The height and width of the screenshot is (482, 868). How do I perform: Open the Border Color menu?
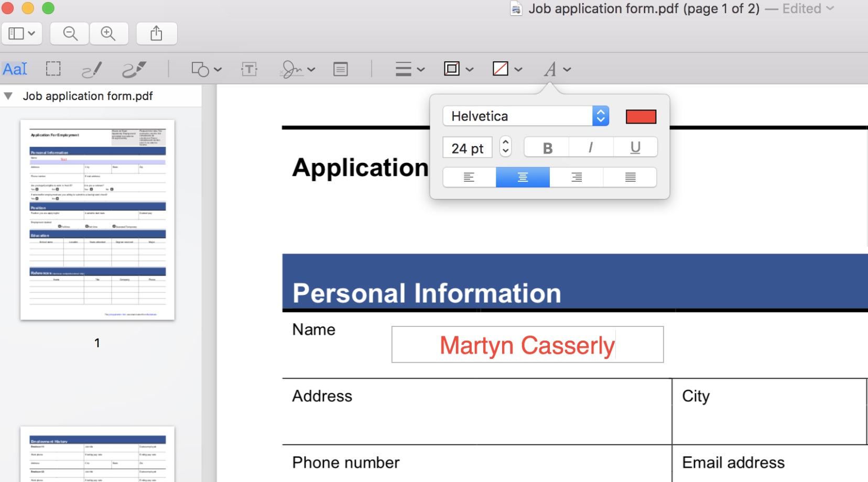[459, 69]
